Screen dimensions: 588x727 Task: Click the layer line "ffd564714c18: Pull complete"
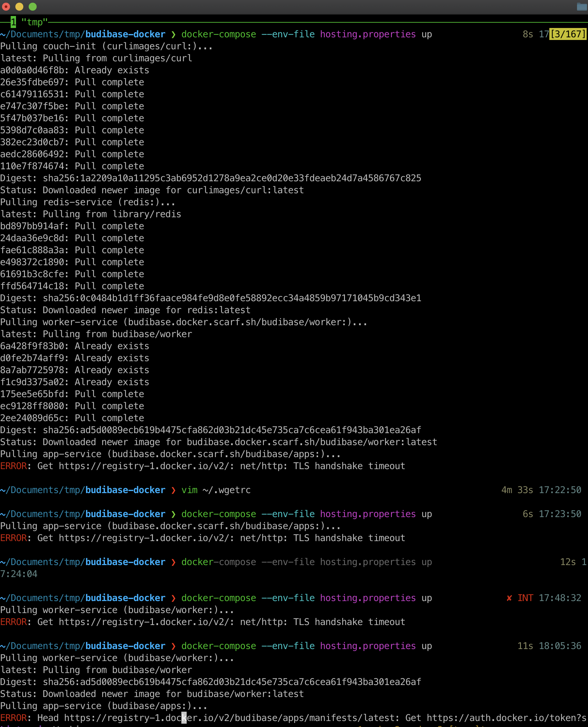click(x=72, y=286)
